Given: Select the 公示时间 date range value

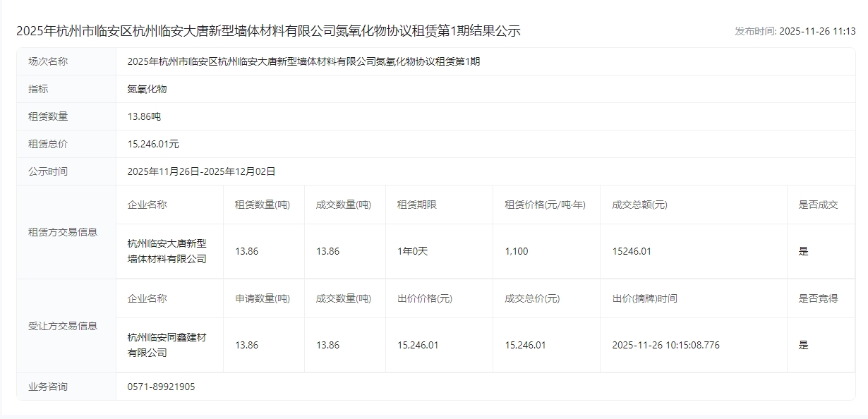Looking at the screenshot, I should pyautogui.click(x=201, y=171).
